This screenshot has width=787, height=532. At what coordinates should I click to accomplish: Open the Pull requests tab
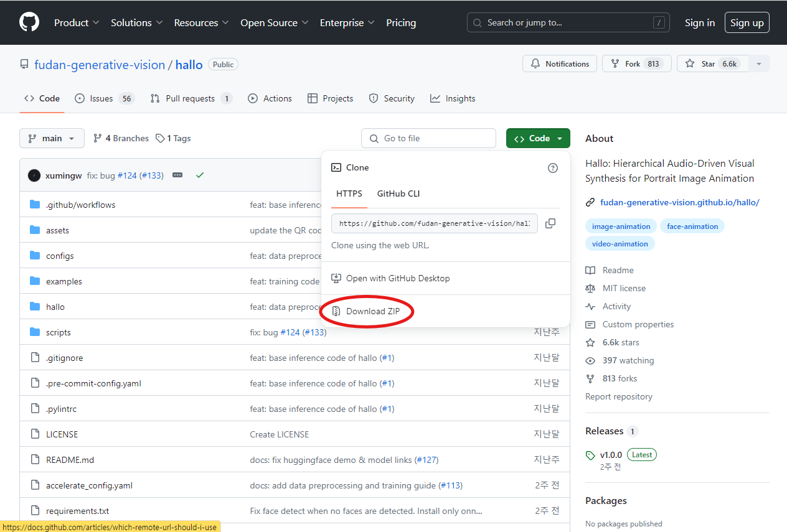click(192, 98)
